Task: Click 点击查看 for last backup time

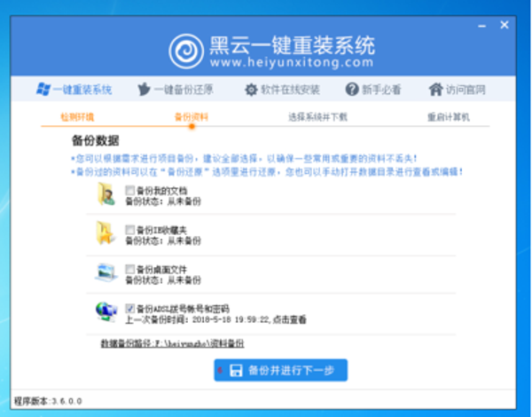Action: coord(289,320)
